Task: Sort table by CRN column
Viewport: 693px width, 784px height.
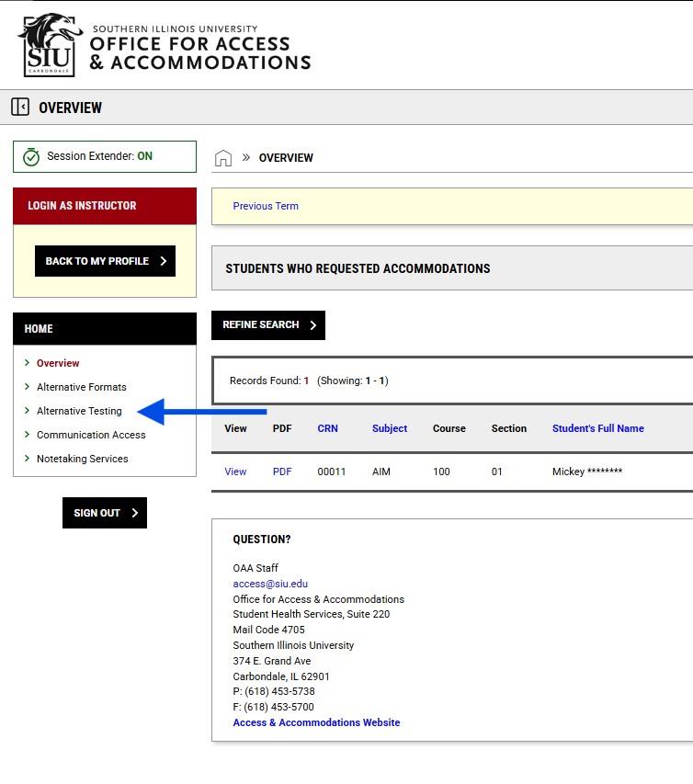Action: coord(327,428)
